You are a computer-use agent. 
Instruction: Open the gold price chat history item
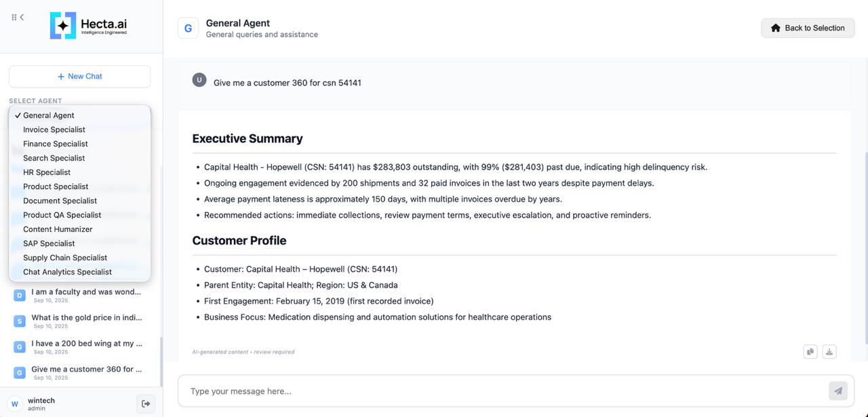tap(86, 317)
